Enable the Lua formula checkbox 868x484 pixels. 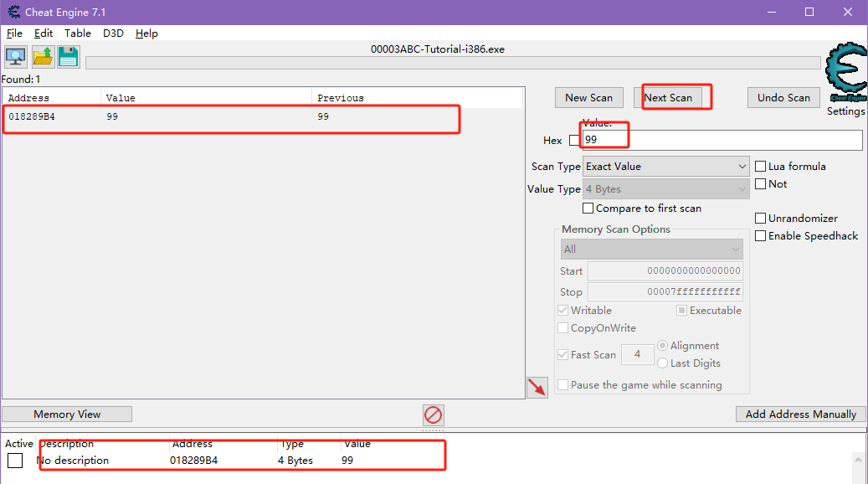coord(761,166)
